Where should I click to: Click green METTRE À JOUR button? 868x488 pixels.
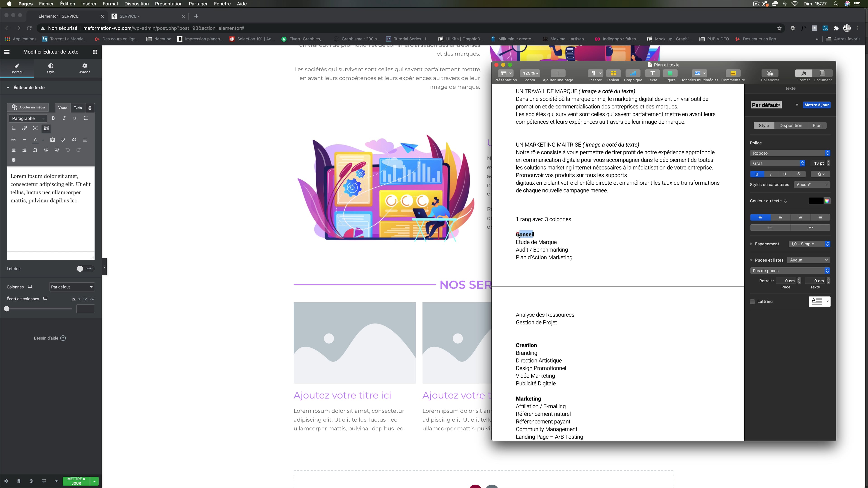pos(76,481)
